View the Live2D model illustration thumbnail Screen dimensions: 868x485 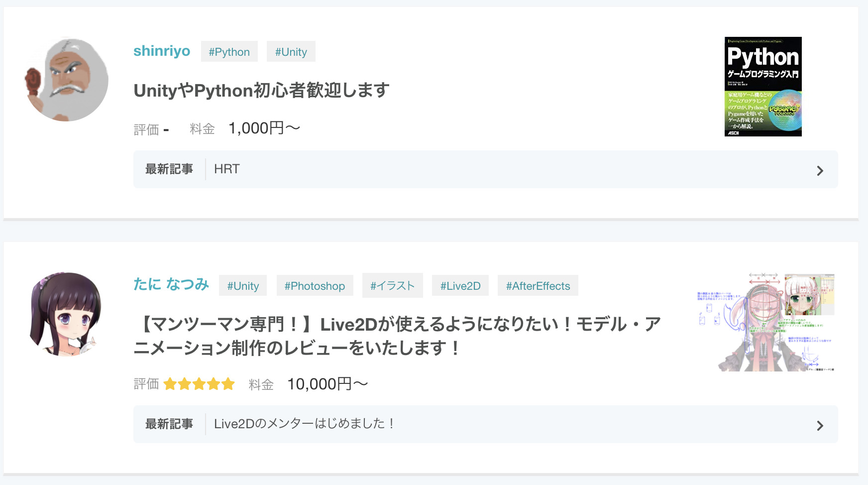(x=766, y=322)
